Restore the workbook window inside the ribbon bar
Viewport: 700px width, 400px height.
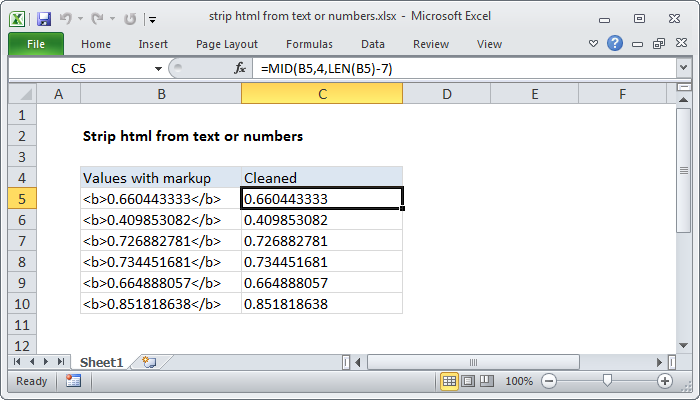click(659, 43)
